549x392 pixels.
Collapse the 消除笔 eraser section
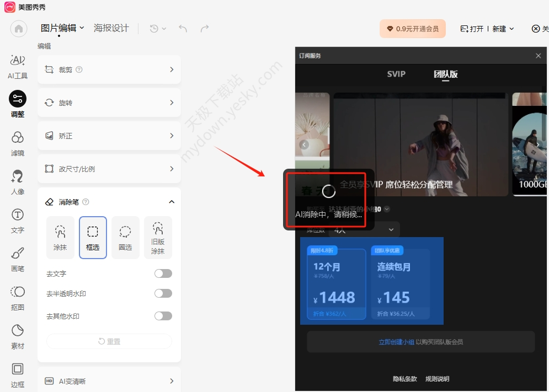click(172, 202)
